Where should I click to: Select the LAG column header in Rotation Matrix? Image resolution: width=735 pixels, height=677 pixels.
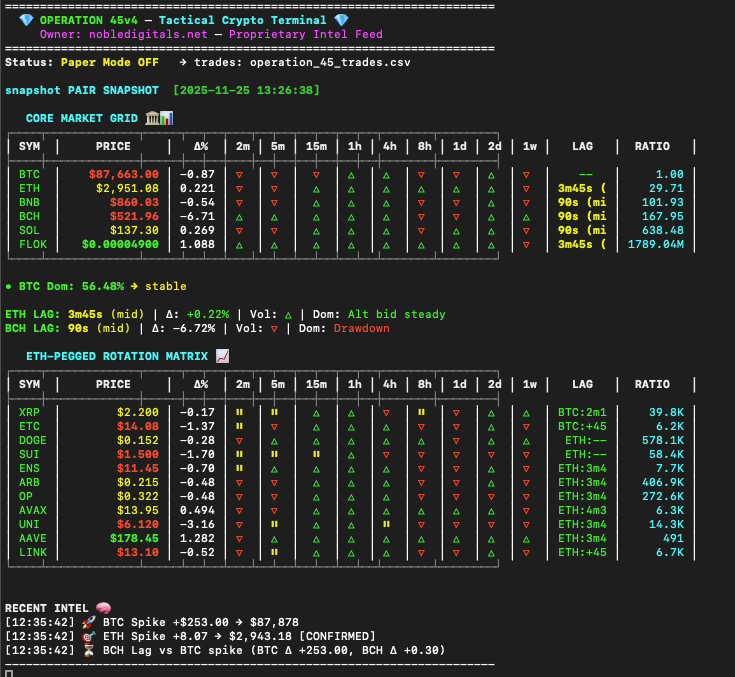pos(582,384)
